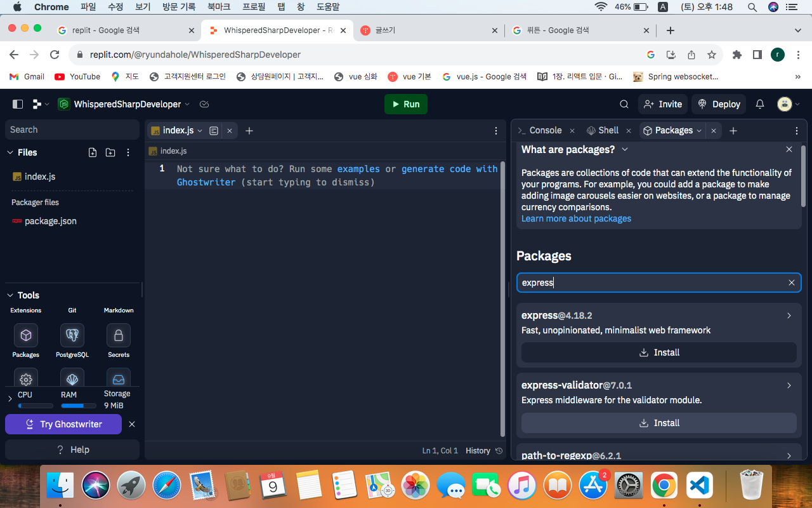Open the Help button
Image resolution: width=812 pixels, height=508 pixels.
pyautogui.click(x=72, y=450)
